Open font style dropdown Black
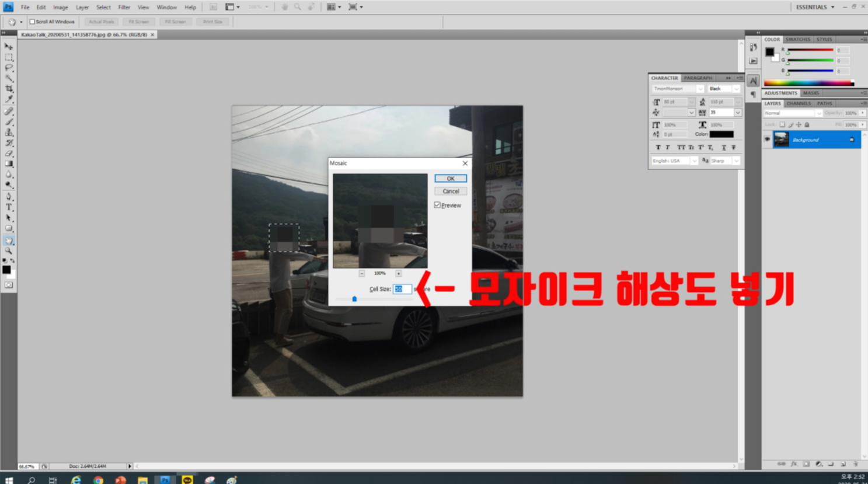 (x=736, y=89)
